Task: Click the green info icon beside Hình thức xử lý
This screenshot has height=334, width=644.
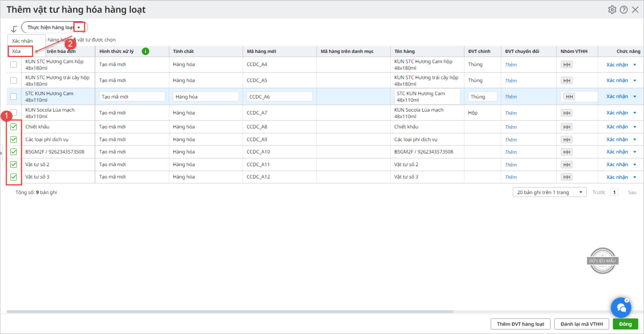Action: 145,51
